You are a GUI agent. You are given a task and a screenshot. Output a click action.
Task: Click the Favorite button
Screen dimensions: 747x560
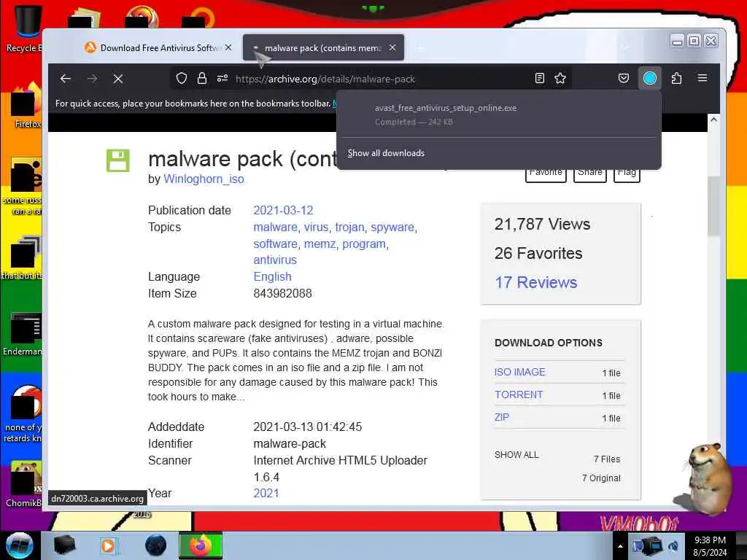(546, 174)
